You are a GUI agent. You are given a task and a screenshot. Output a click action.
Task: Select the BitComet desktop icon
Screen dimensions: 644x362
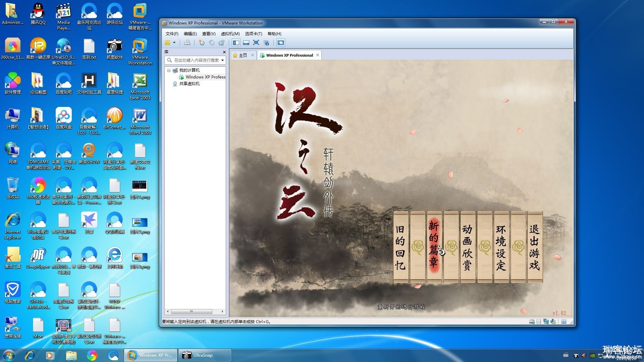(114, 118)
